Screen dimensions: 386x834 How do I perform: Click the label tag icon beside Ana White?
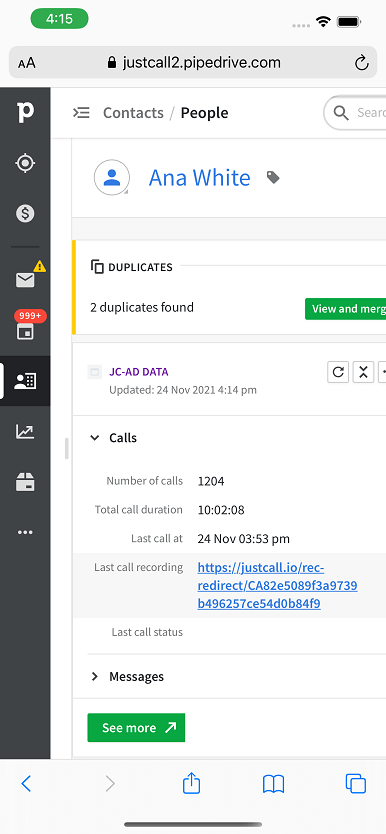pos(273,178)
